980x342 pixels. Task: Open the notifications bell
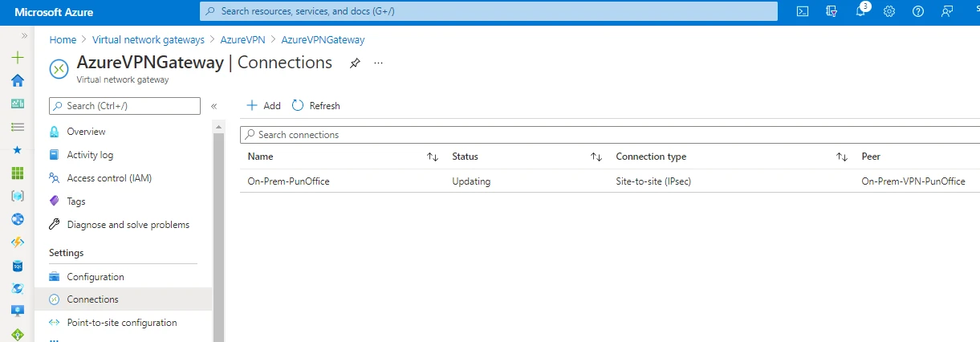tap(860, 11)
